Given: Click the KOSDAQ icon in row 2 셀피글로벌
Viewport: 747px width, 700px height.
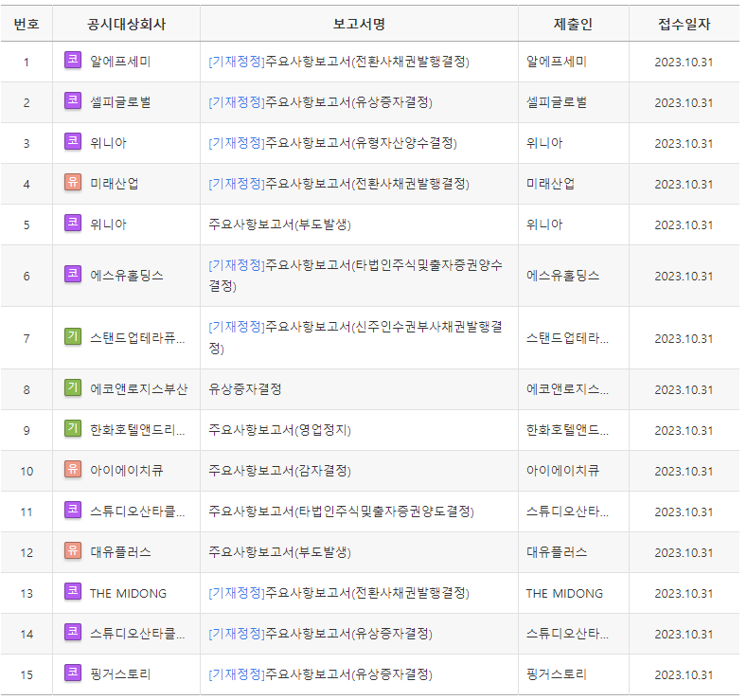Looking at the screenshot, I should (x=73, y=100).
